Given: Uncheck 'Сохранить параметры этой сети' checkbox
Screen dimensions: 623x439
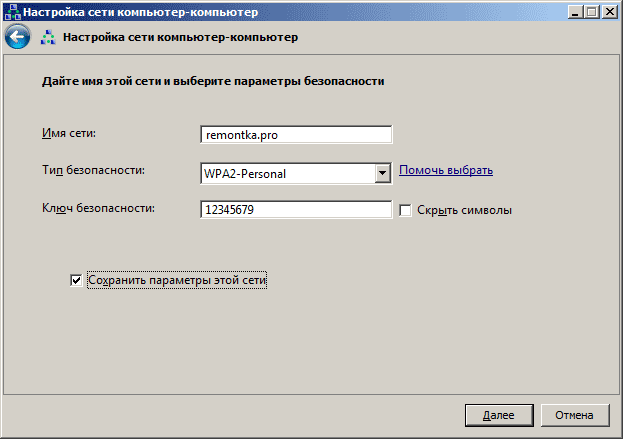Looking at the screenshot, I should tap(76, 280).
